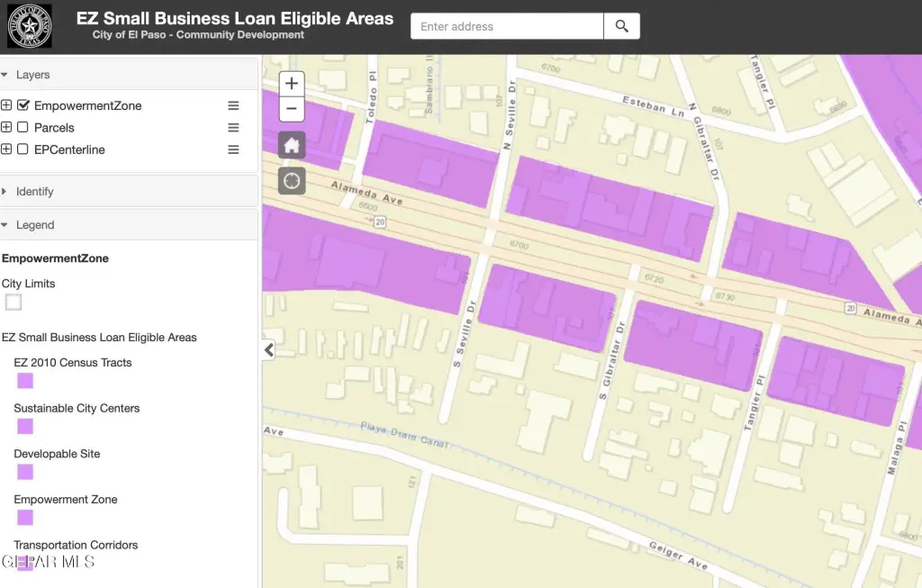The image size is (922, 588).
Task: Open the Parcels layer options menu
Action: (233, 128)
